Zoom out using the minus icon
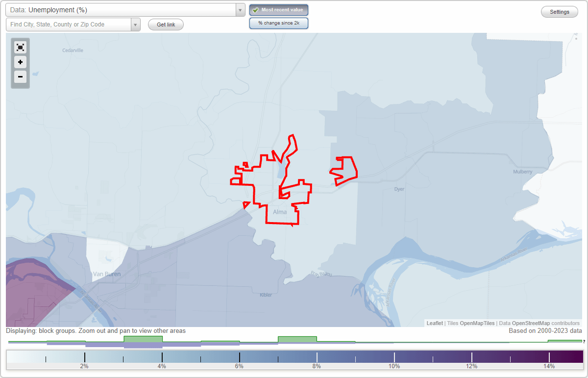The height and width of the screenshot is (378, 588). pos(20,77)
